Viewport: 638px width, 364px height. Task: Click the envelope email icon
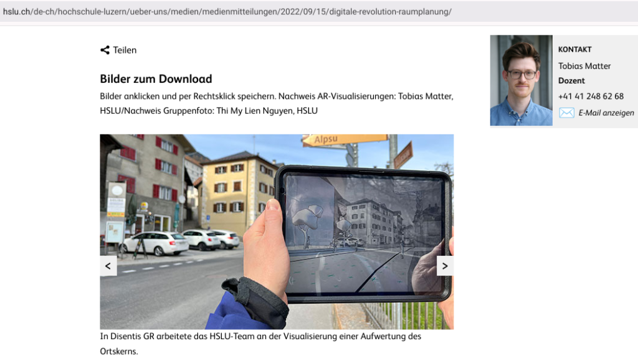[566, 113]
